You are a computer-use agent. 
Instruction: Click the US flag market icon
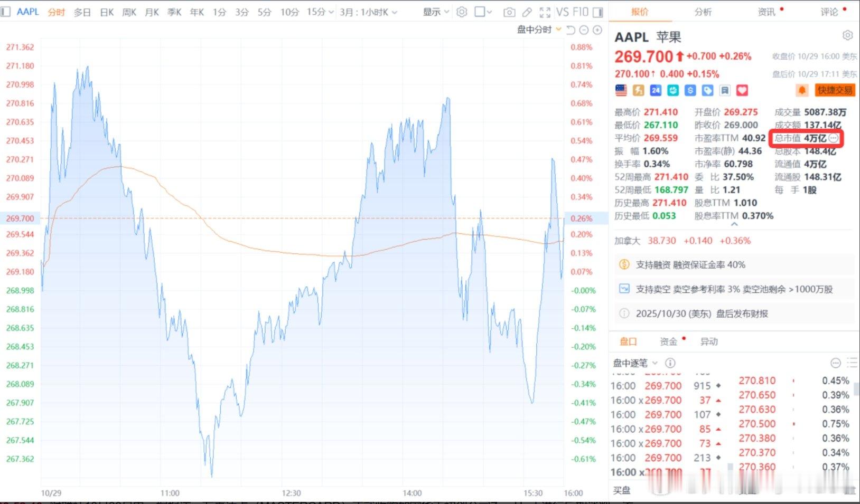tap(621, 90)
